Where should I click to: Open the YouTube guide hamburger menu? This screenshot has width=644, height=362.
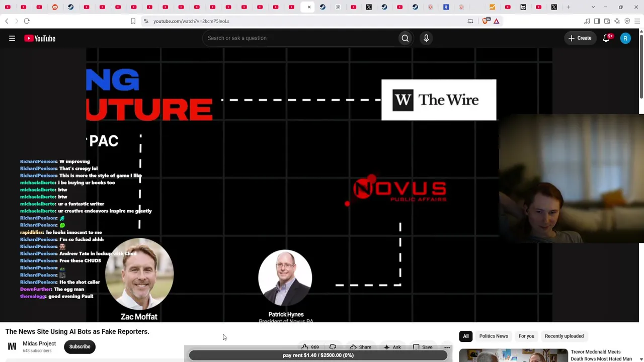click(x=12, y=38)
